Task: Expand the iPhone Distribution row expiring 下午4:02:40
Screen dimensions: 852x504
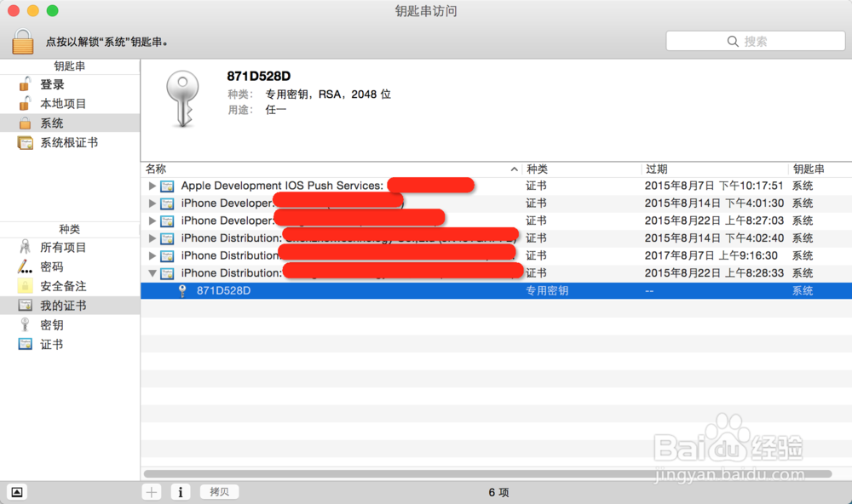Action: pos(153,238)
